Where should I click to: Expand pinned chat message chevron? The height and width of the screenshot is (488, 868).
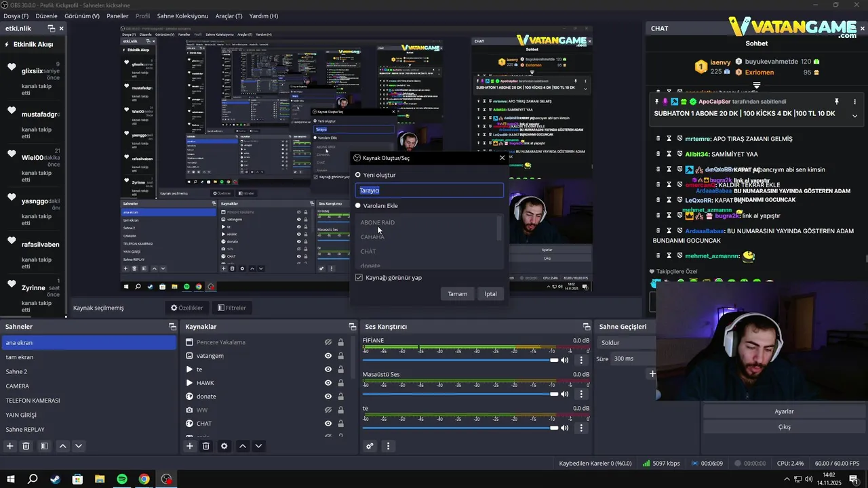(x=854, y=116)
